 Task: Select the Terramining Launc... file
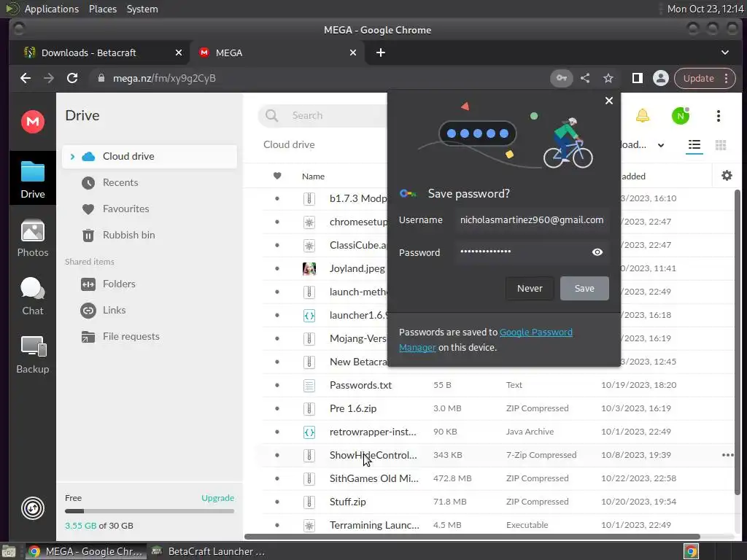point(497,525)
